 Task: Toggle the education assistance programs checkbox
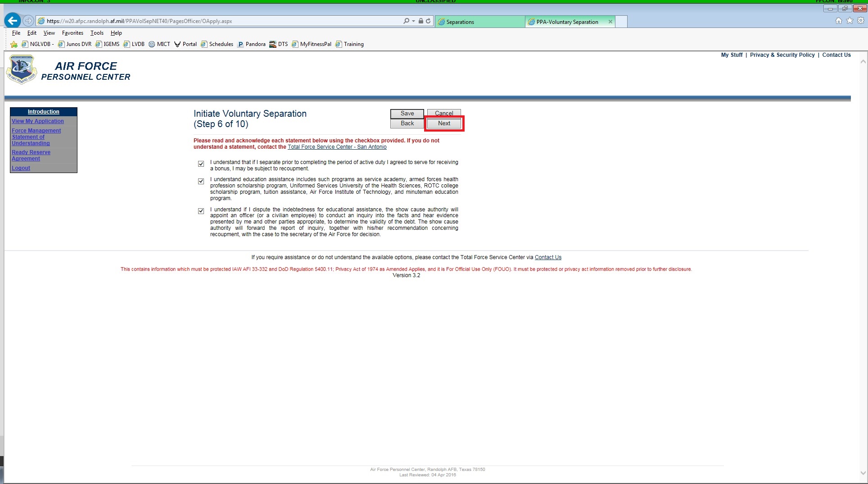(x=201, y=181)
